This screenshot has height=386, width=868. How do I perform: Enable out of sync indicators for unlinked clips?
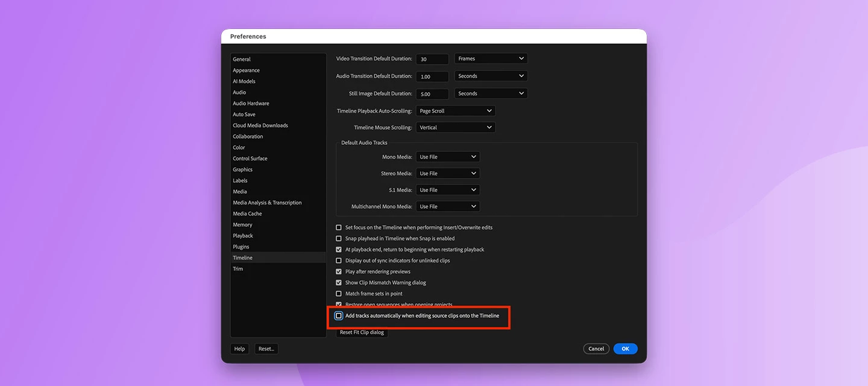coord(339,261)
